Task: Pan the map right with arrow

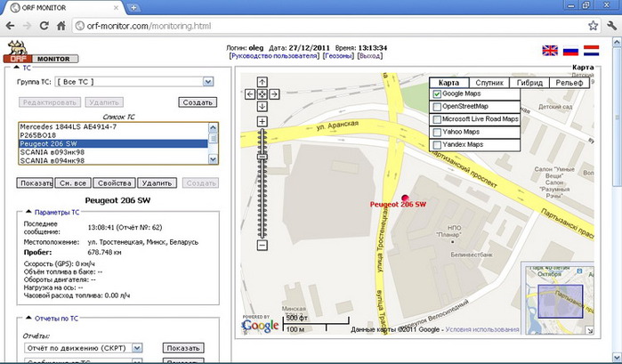Action: (274, 94)
